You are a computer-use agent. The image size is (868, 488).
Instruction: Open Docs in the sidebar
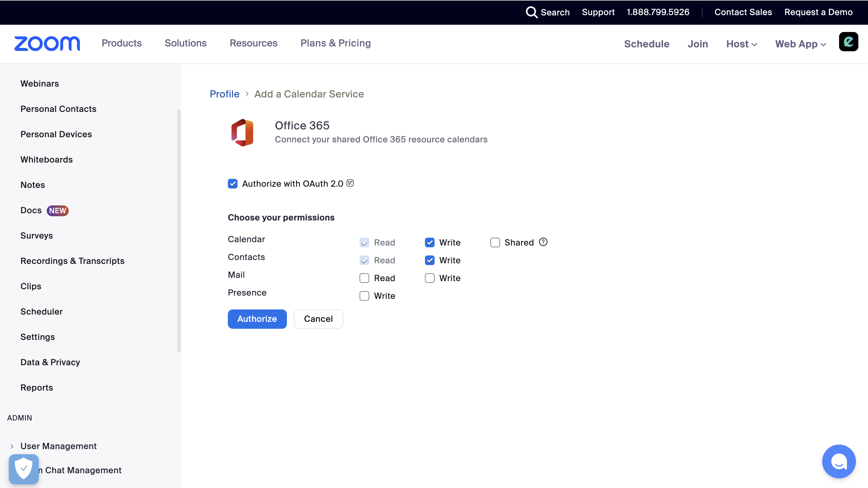click(x=31, y=210)
